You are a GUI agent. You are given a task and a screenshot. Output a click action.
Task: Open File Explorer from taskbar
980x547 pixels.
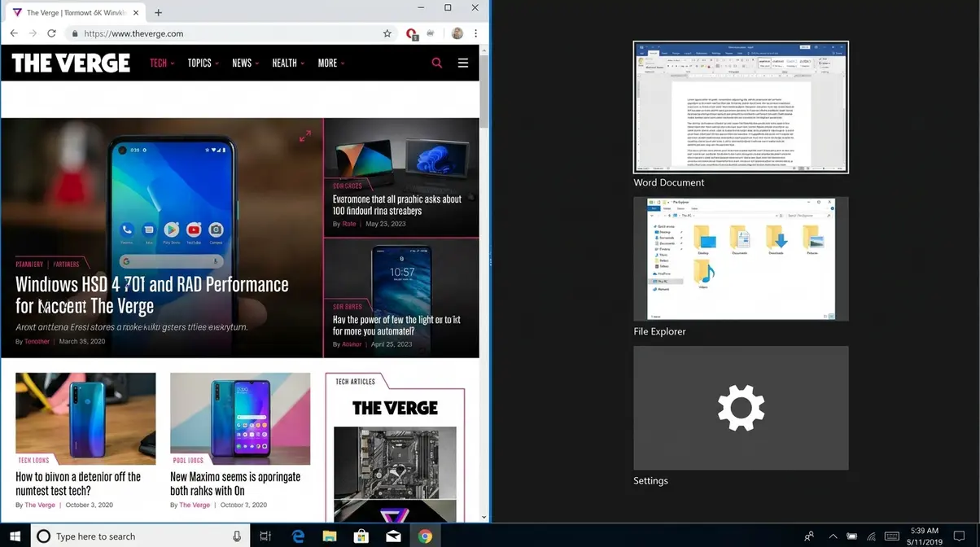(330, 536)
